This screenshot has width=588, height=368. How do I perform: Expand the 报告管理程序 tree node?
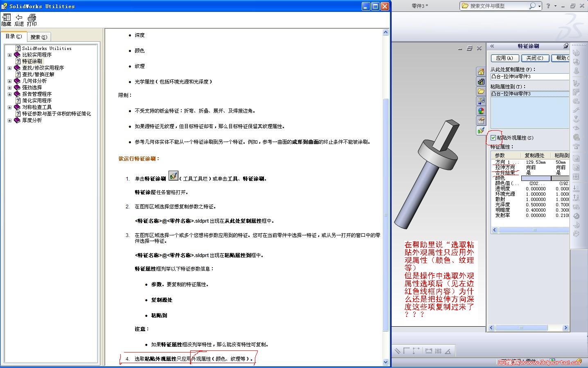(x=10, y=94)
